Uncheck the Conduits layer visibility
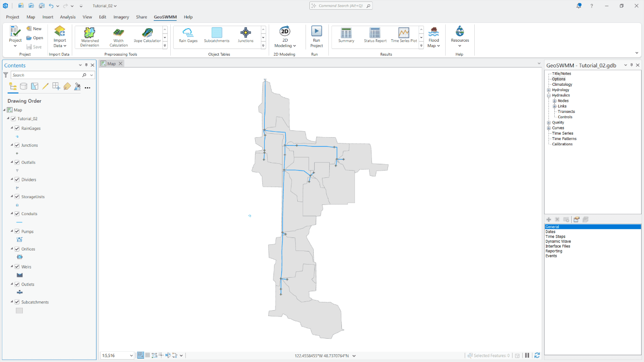Screen dimensions: 644x362 point(17,214)
